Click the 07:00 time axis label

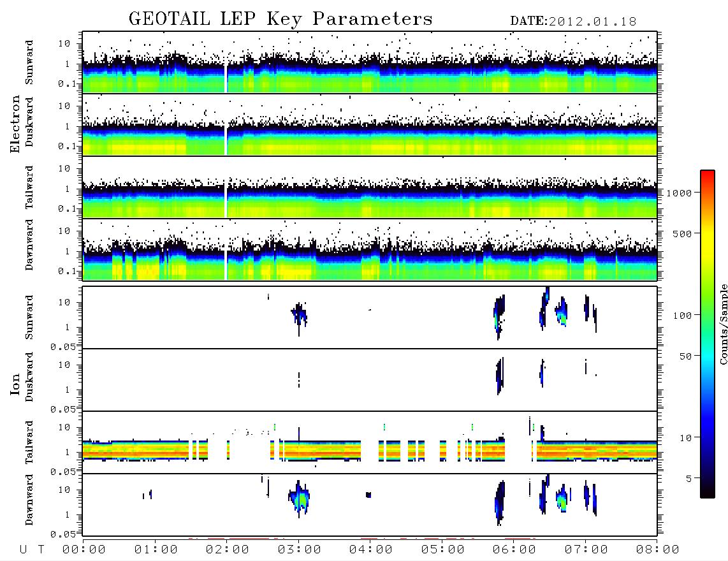point(586,550)
